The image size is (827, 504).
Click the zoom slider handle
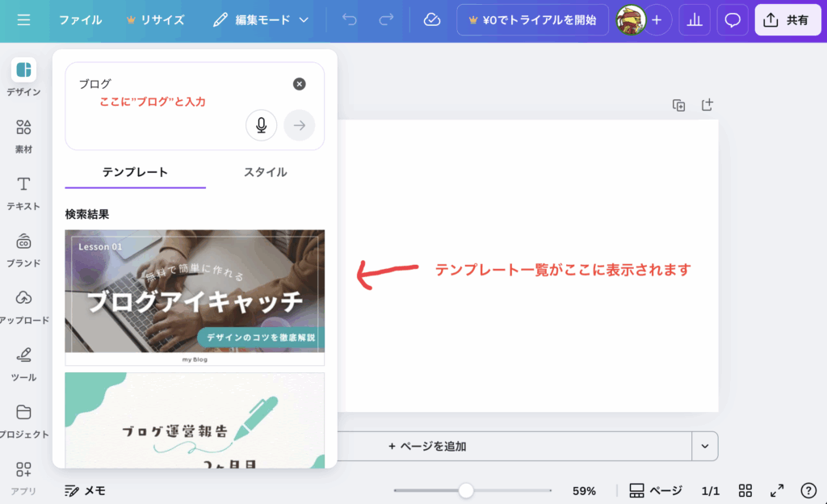click(466, 490)
